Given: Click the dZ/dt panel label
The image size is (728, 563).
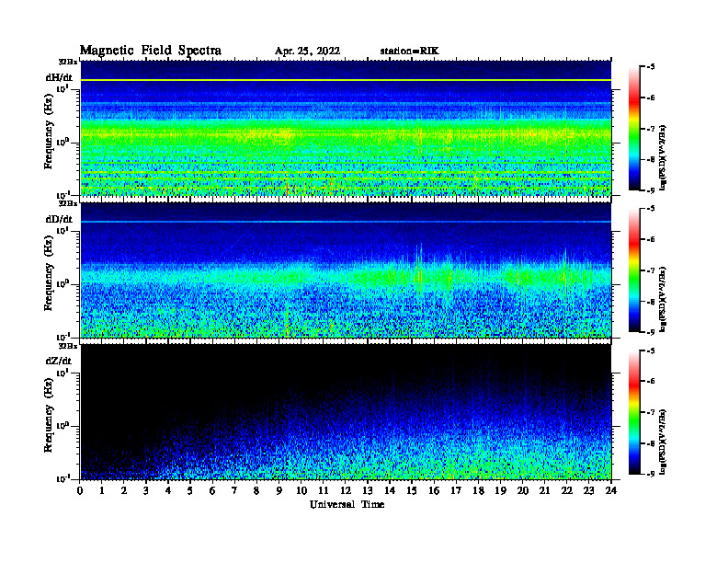Looking at the screenshot, I should (x=59, y=361).
